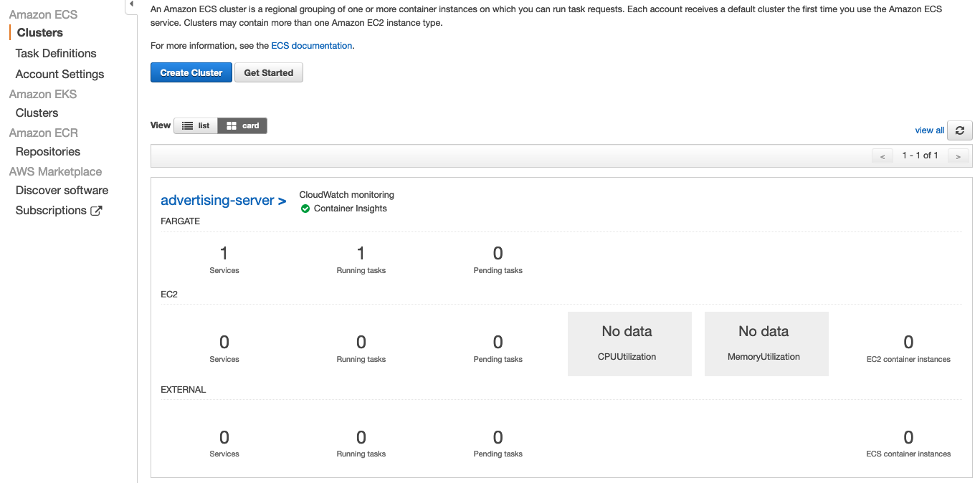Click the Container Insights text
980x483 pixels.
[x=351, y=209]
